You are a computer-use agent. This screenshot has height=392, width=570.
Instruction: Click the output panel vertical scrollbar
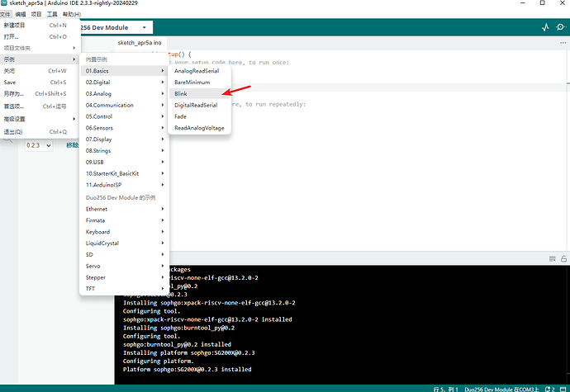[568, 324]
